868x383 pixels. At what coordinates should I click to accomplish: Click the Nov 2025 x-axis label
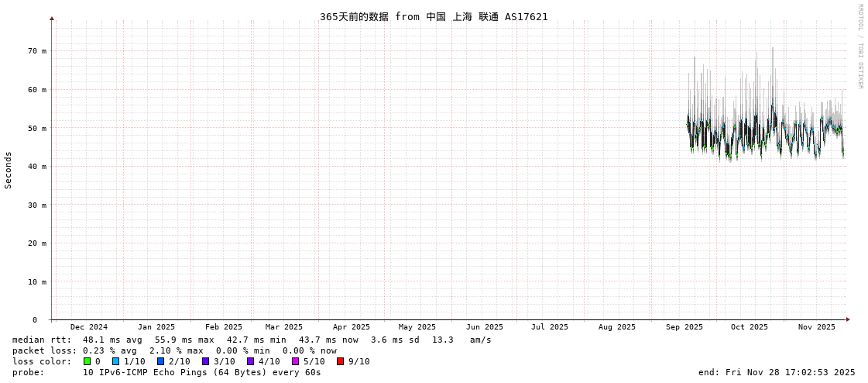(x=817, y=327)
